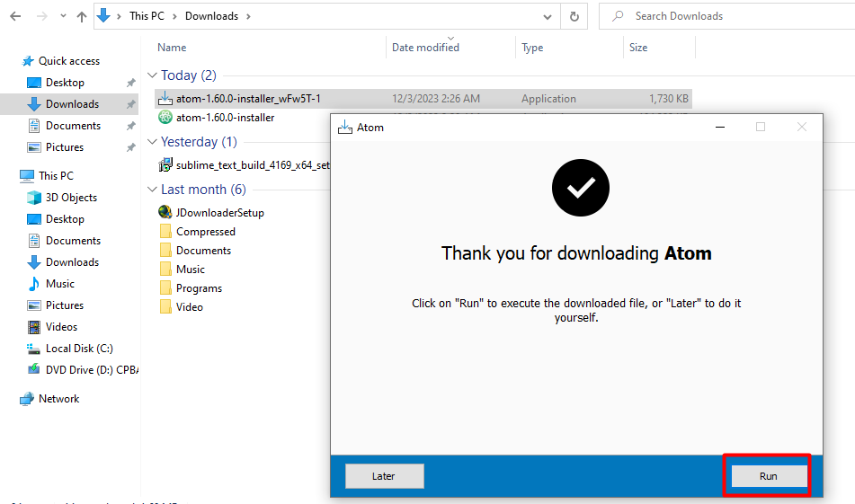Click the Search Downloads field
The image size is (855, 504).
point(726,16)
